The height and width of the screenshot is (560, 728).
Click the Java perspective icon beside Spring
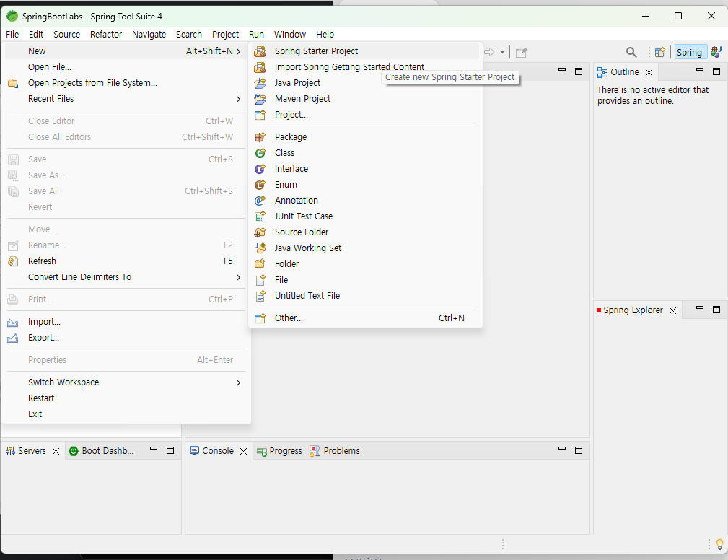pos(716,52)
